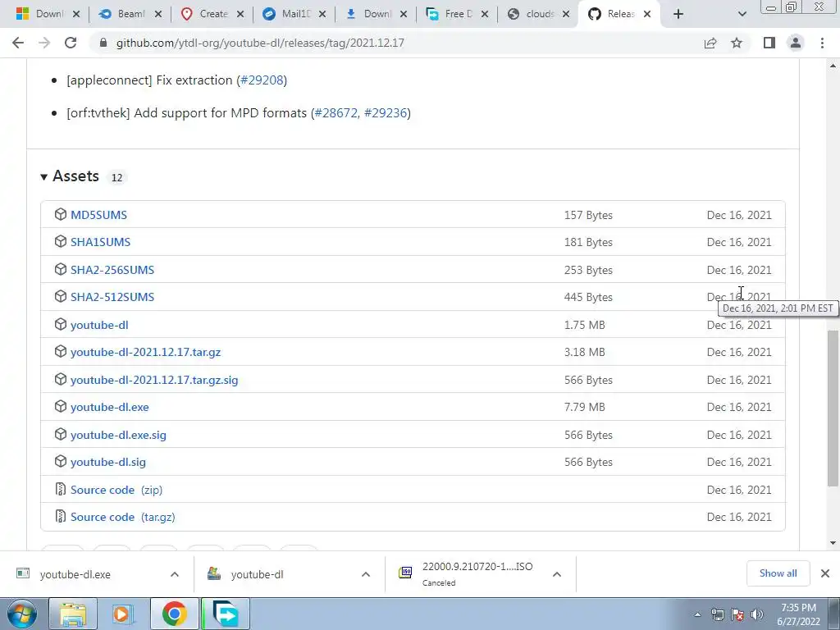
Task: Open options for youtube-dl download item
Action: pyautogui.click(x=366, y=574)
